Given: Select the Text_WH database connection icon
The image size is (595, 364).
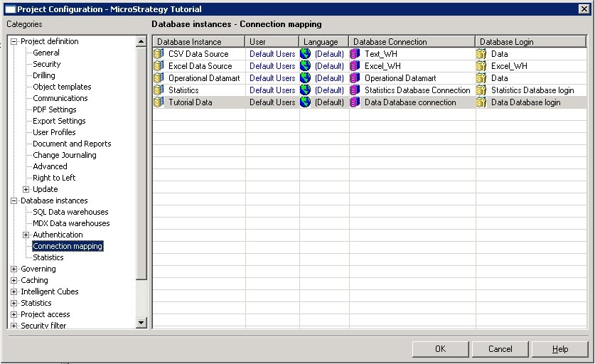Looking at the screenshot, I should pos(355,54).
